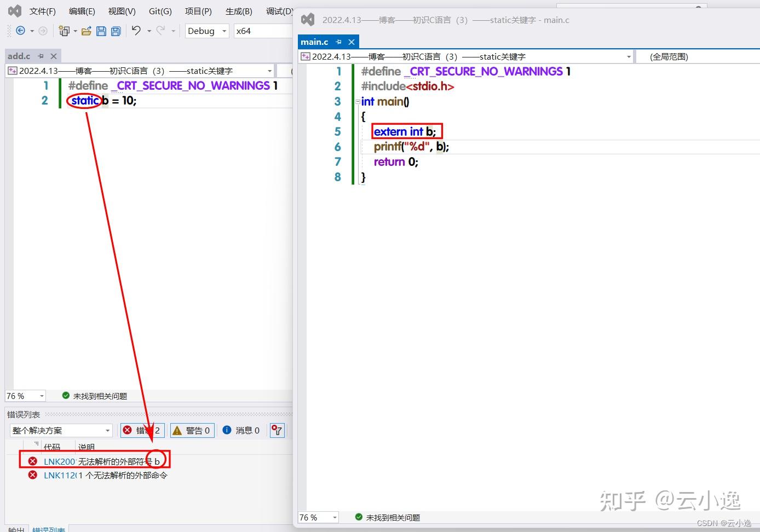
Task: Click line 5 'extern int b;' in main.c
Action: [405, 132]
